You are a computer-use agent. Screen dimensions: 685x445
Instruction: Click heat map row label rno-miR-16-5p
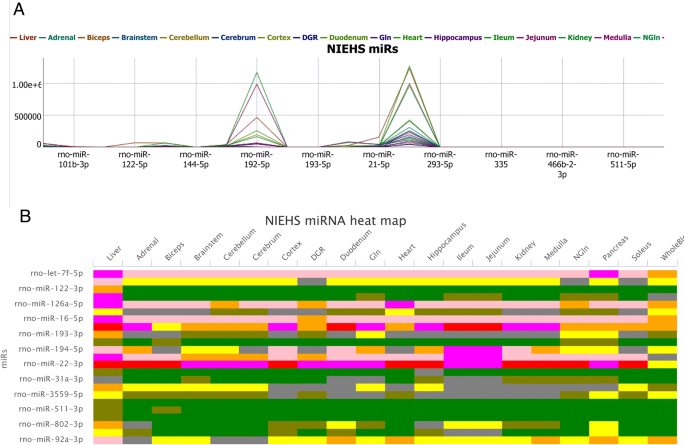point(54,318)
